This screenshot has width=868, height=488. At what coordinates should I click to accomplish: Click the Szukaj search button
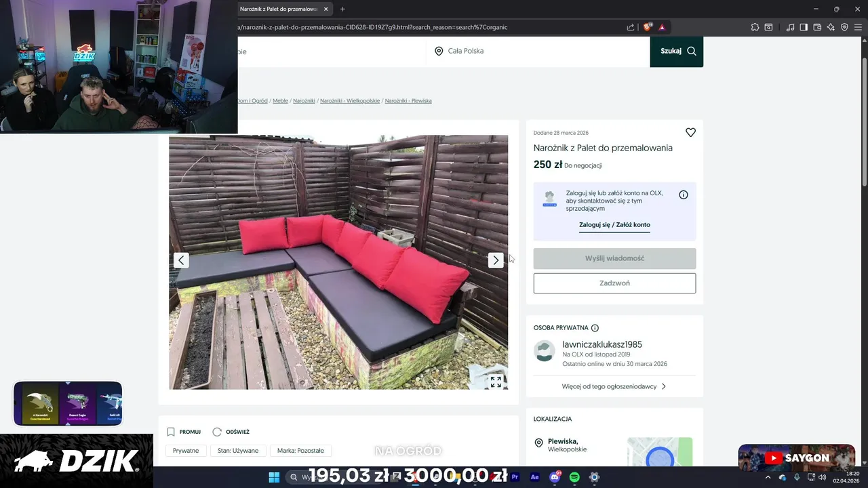676,52
